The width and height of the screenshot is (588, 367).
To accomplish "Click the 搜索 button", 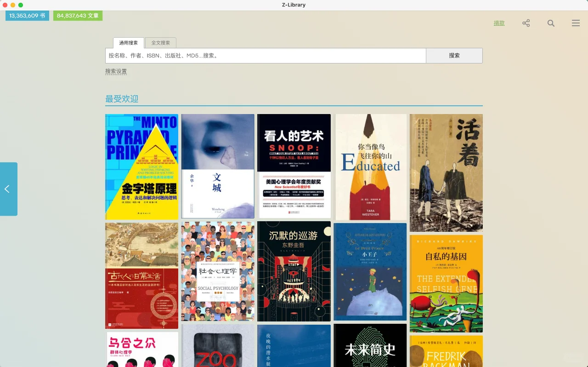I will [454, 56].
